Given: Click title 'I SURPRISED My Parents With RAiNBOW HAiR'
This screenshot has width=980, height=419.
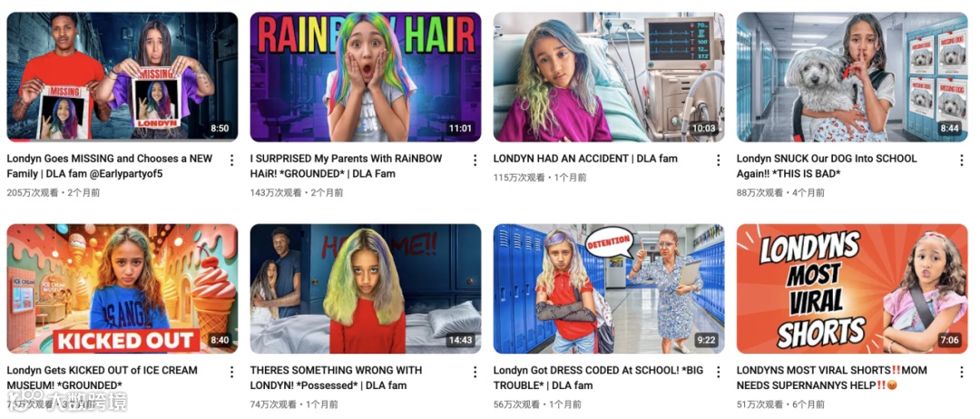Looking at the screenshot, I should (x=346, y=166).
